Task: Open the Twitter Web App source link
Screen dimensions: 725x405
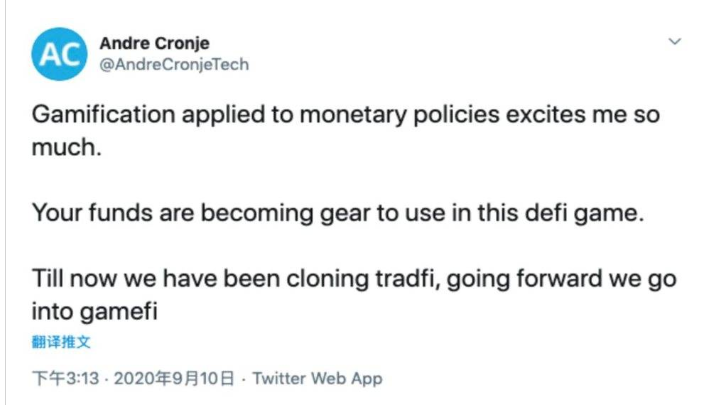Action: click(318, 378)
